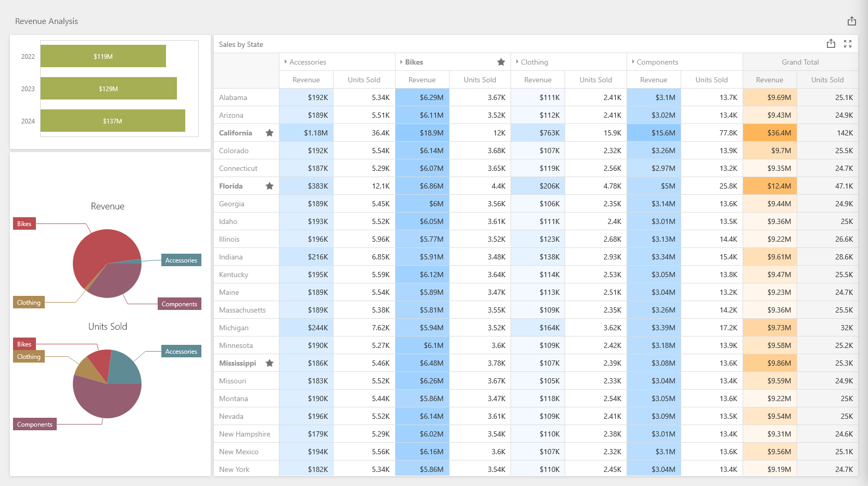Viewport: 868px width, 486px height.
Task: Click the Units Sold header under Grand Total
Action: point(827,80)
